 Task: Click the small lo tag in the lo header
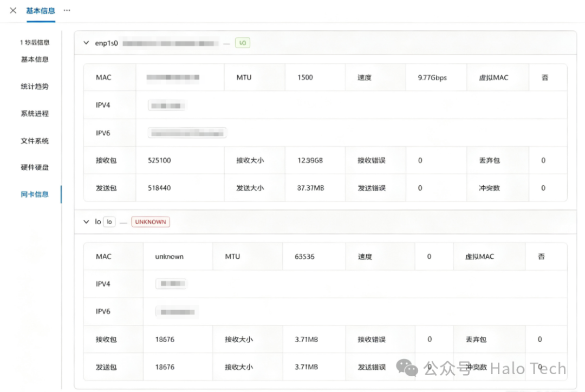click(109, 222)
